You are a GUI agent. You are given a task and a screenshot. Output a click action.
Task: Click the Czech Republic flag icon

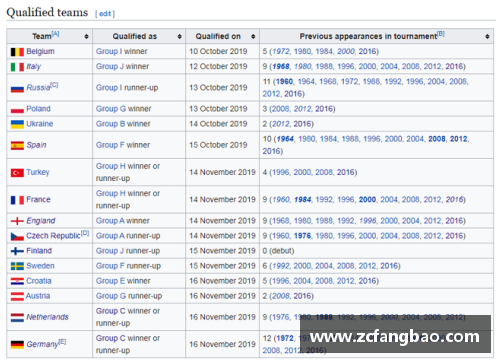click(17, 236)
